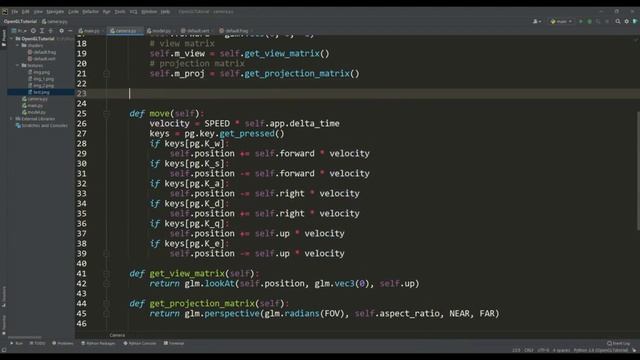Open IDE settings gear icon
Screen dimensions: 640x360
627,21
